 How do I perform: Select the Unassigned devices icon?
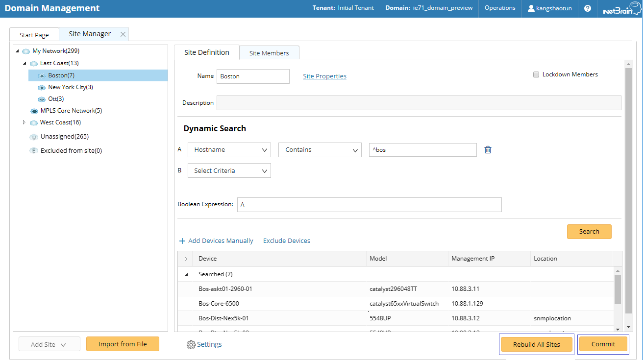tap(34, 137)
